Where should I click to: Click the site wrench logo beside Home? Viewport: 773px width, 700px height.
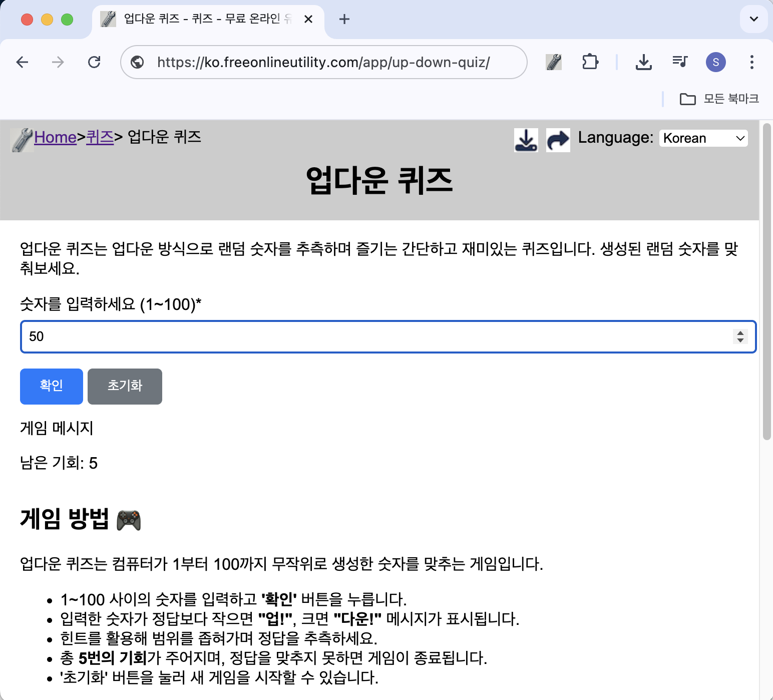(22, 140)
